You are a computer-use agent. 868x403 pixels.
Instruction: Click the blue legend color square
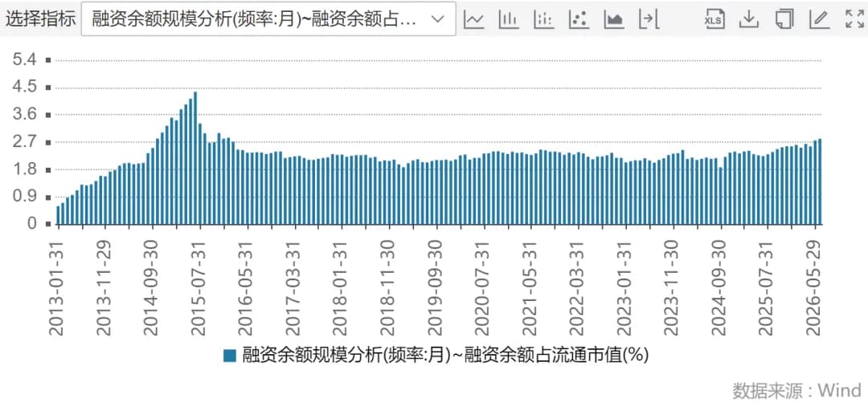point(230,356)
